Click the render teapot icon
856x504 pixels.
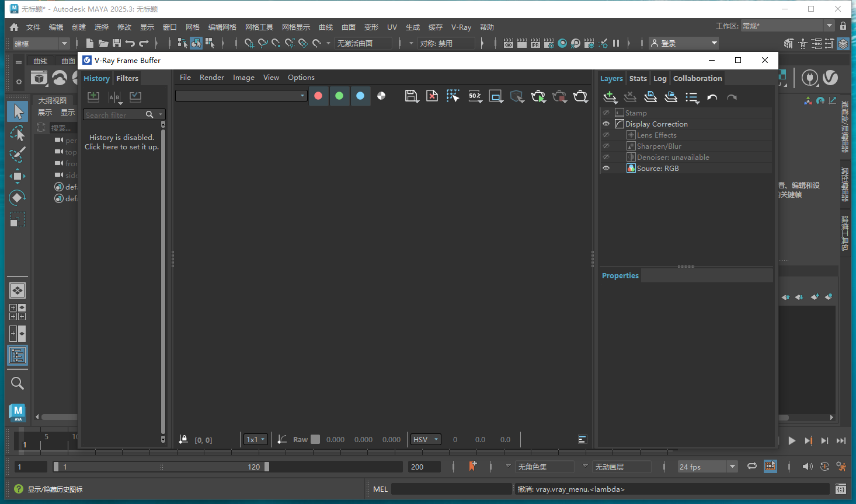click(x=580, y=96)
